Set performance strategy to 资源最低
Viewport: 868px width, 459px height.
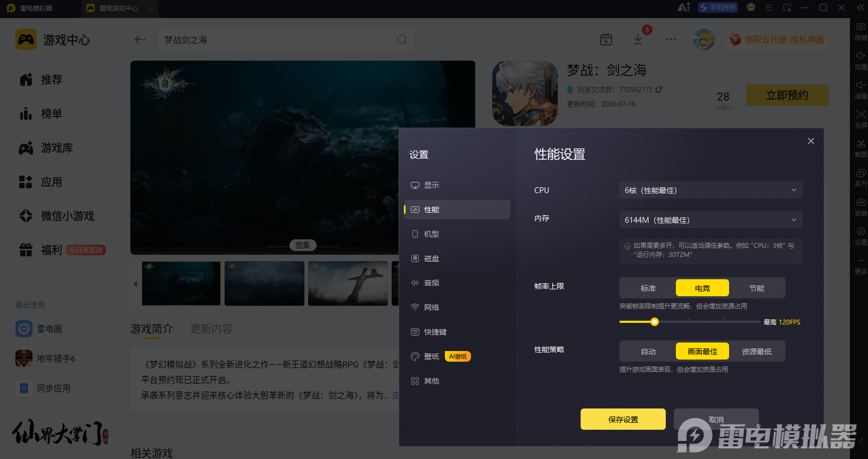pyautogui.click(x=757, y=352)
